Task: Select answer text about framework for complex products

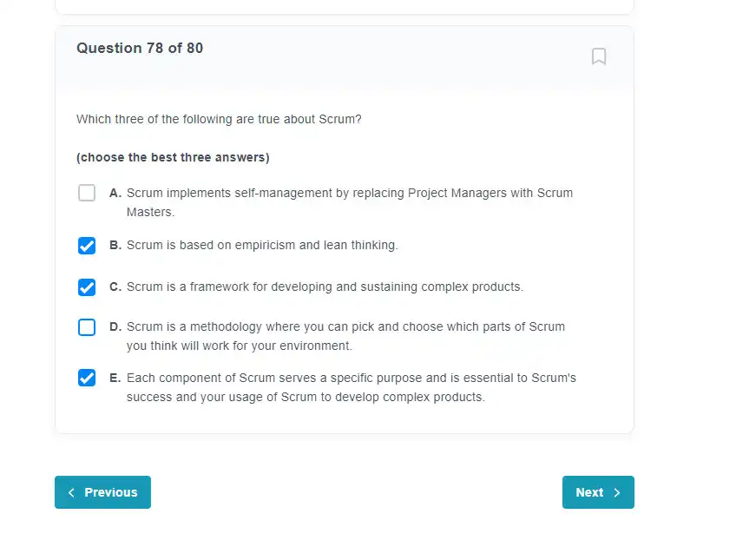Action: coord(325,287)
